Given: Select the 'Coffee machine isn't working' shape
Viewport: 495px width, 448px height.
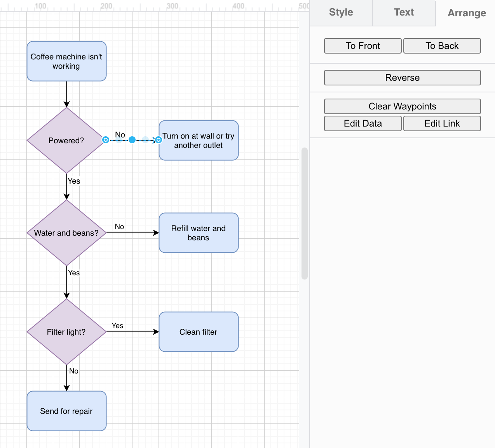Looking at the screenshot, I should [x=66, y=61].
